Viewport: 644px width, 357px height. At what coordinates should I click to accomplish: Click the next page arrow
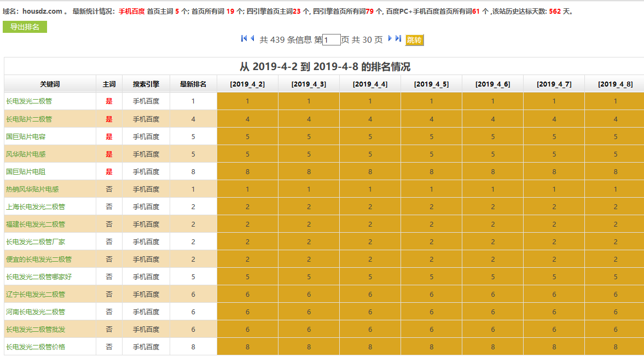390,38
